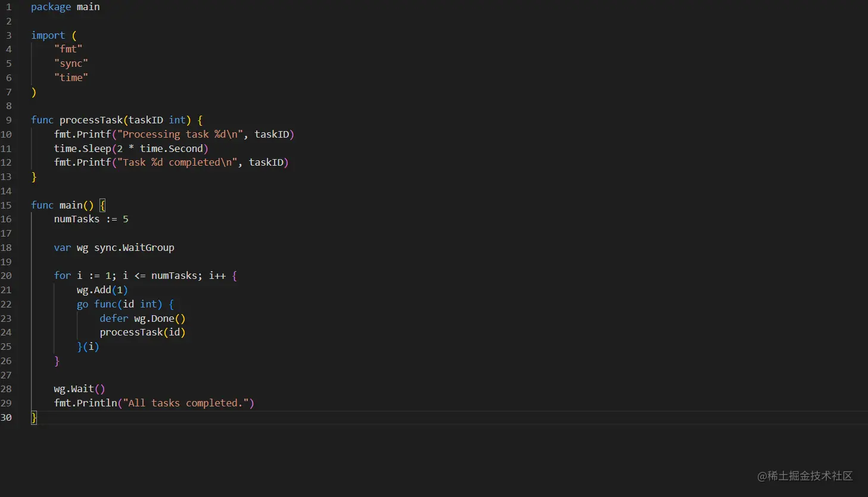The height and width of the screenshot is (497, 868).
Task: Click the wg.Add(1) call
Action: tap(102, 290)
